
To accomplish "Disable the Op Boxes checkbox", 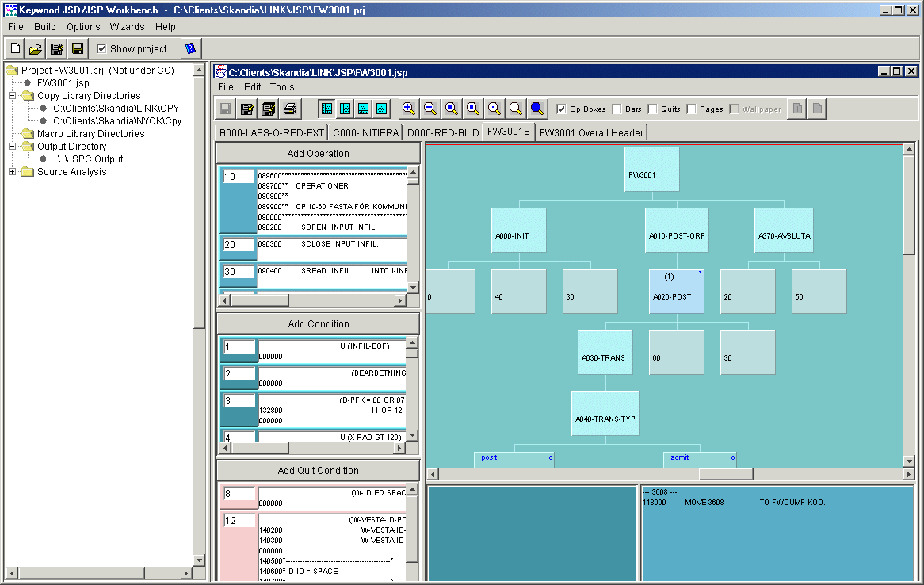I will pos(561,109).
